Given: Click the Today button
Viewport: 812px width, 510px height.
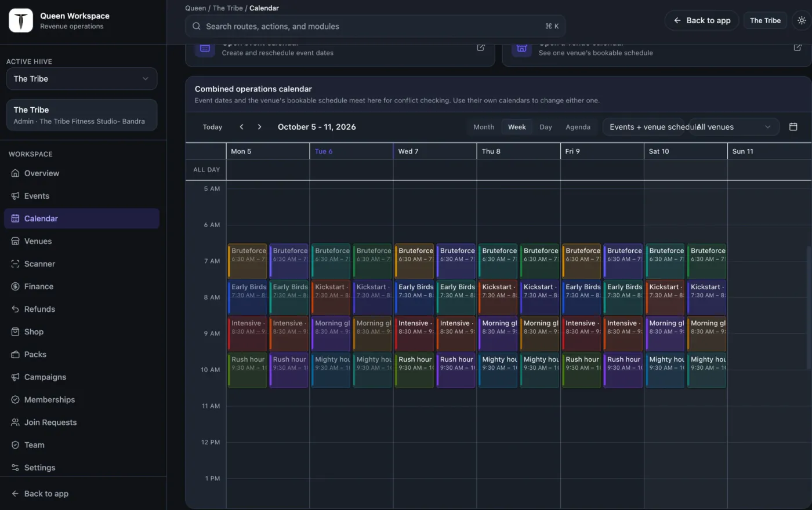Looking at the screenshot, I should [x=212, y=127].
